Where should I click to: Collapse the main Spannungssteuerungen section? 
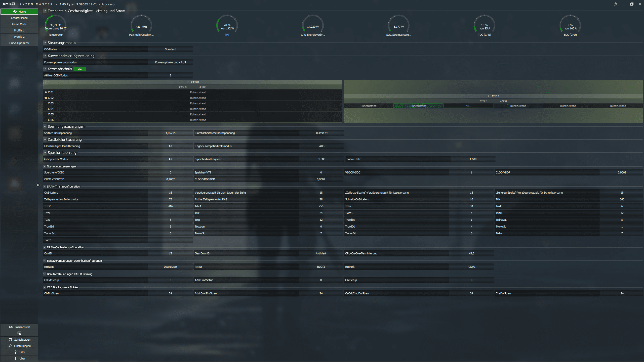tap(45, 126)
